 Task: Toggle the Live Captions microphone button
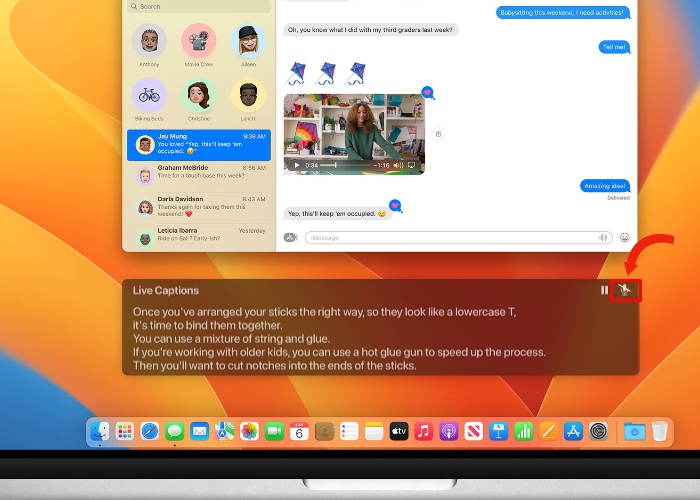tap(626, 290)
